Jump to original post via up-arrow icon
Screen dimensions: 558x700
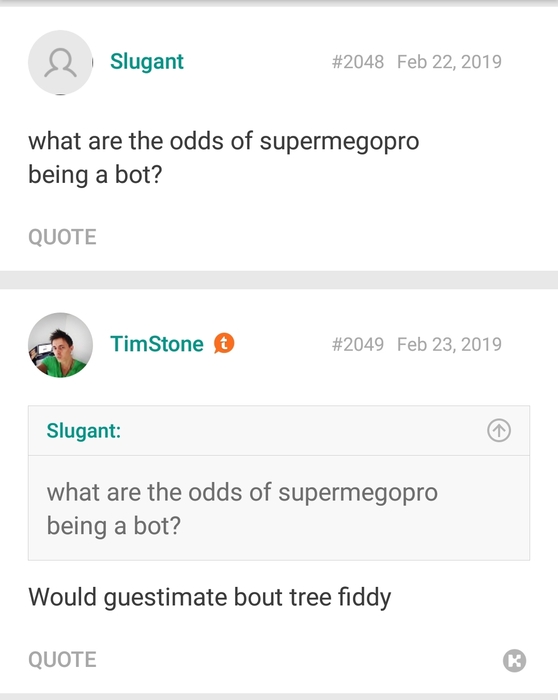(x=499, y=430)
